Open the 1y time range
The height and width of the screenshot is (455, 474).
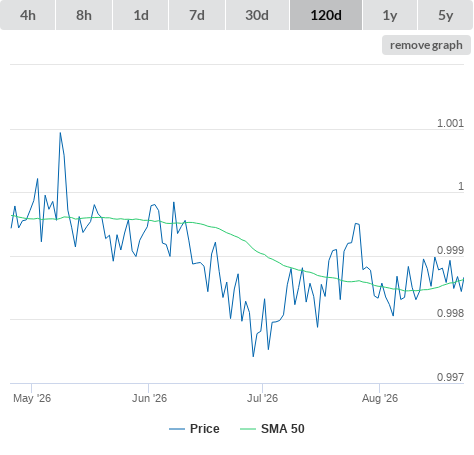[x=390, y=15]
